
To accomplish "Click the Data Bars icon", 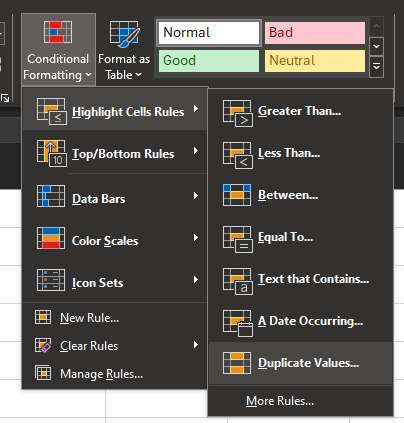I will [51, 196].
